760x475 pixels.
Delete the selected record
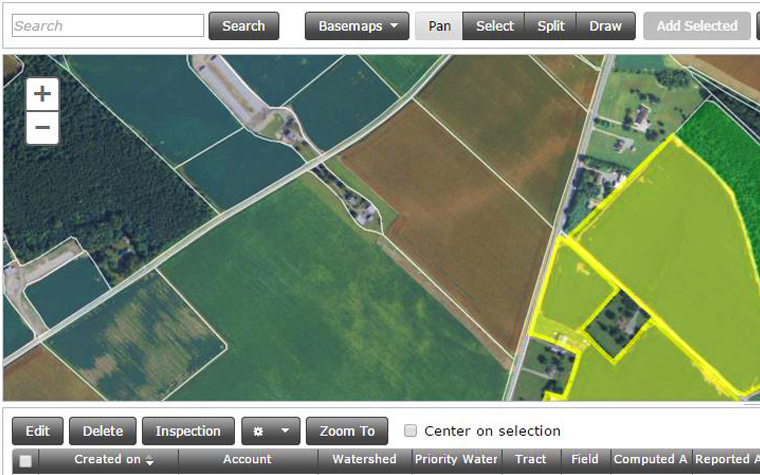pyautogui.click(x=103, y=431)
